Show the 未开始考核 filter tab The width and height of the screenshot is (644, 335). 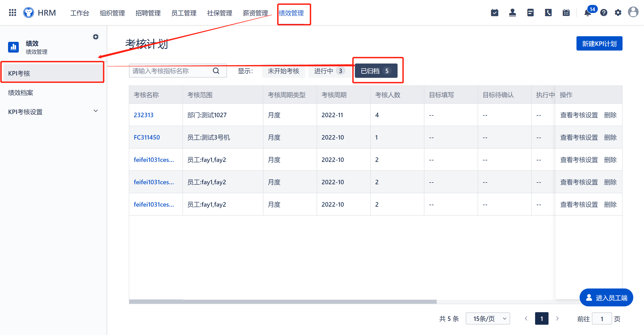[283, 71]
